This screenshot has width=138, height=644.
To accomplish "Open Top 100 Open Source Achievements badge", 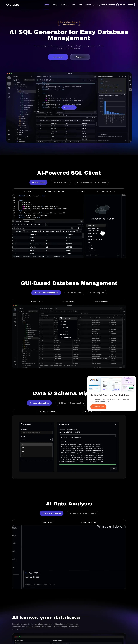I will pyautogui.click(x=69, y=23).
